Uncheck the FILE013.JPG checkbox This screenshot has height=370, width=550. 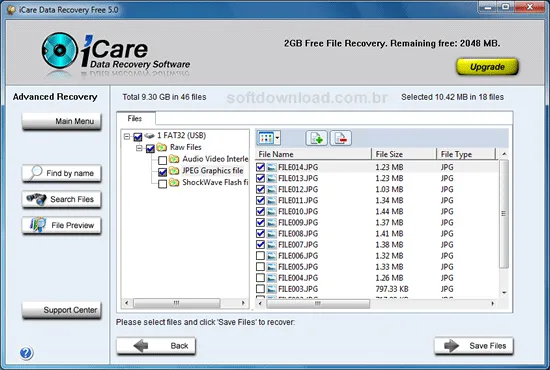[x=260, y=178]
